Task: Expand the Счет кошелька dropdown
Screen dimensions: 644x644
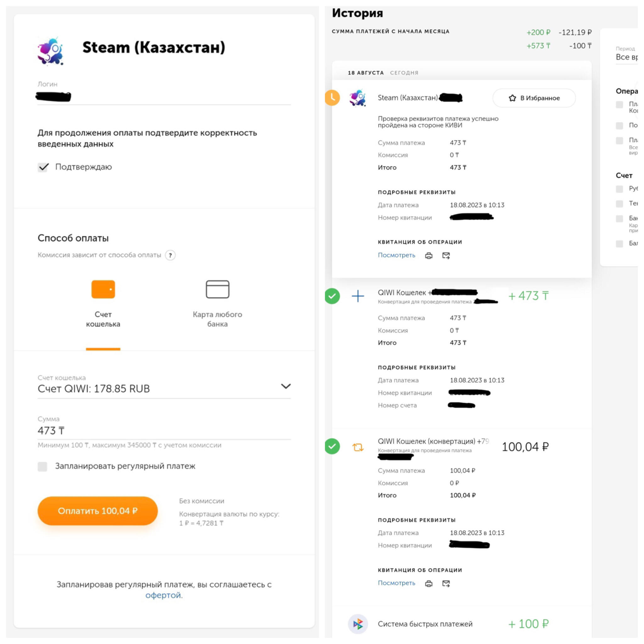Action: pos(285,387)
